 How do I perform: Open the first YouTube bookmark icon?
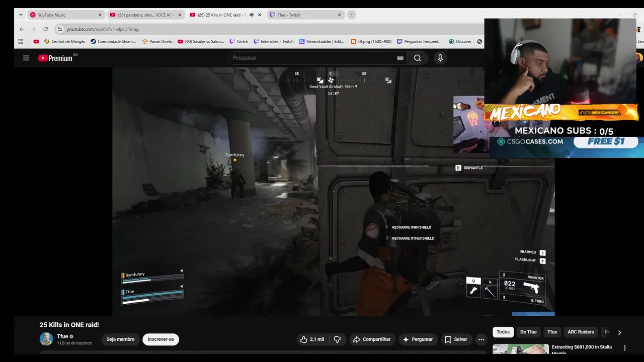(36, 42)
